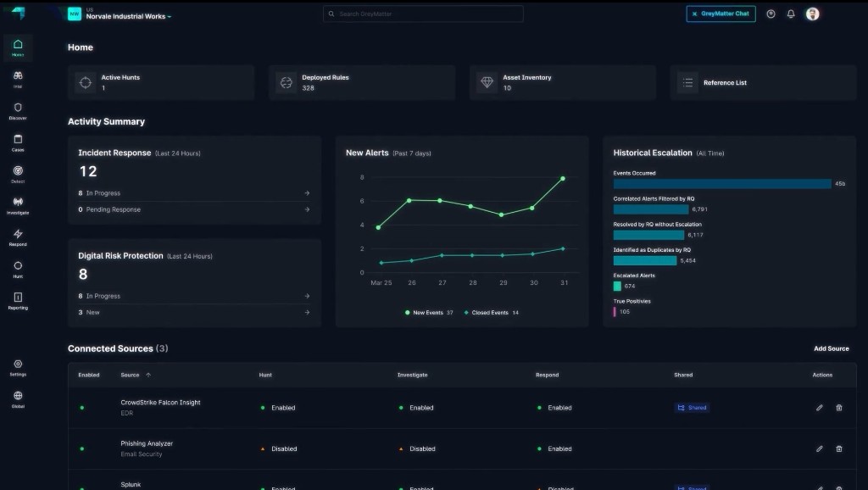Open the Intel binoculars section
868x490 pixels.
[18, 79]
